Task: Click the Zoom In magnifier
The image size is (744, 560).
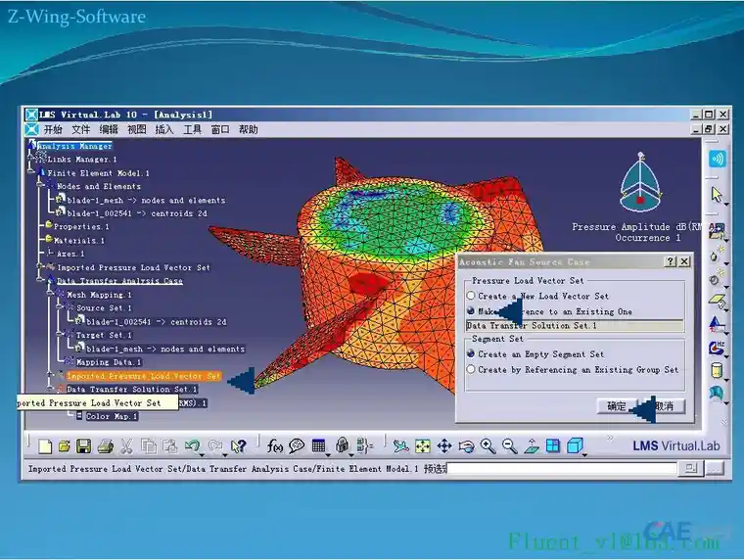Action: [488, 446]
